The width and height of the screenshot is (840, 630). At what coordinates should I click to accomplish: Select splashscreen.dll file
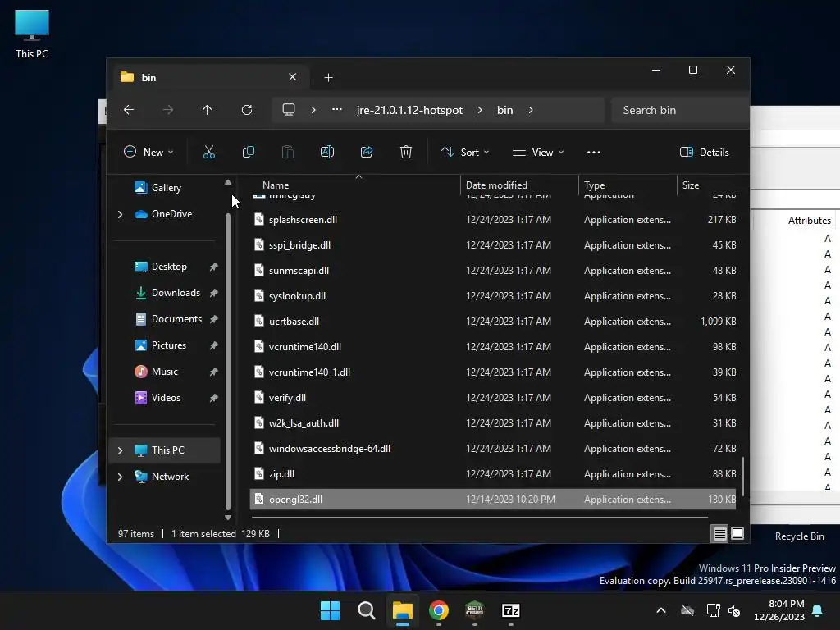coord(493,220)
